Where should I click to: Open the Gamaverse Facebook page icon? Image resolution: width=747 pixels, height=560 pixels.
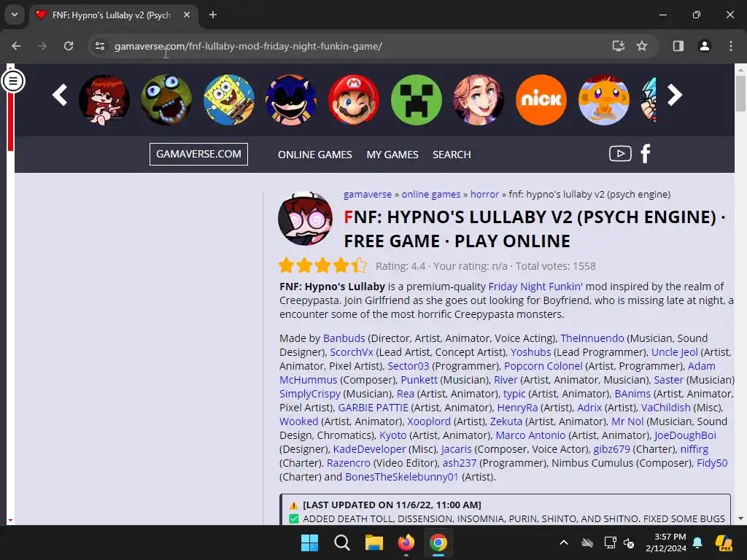pos(646,154)
